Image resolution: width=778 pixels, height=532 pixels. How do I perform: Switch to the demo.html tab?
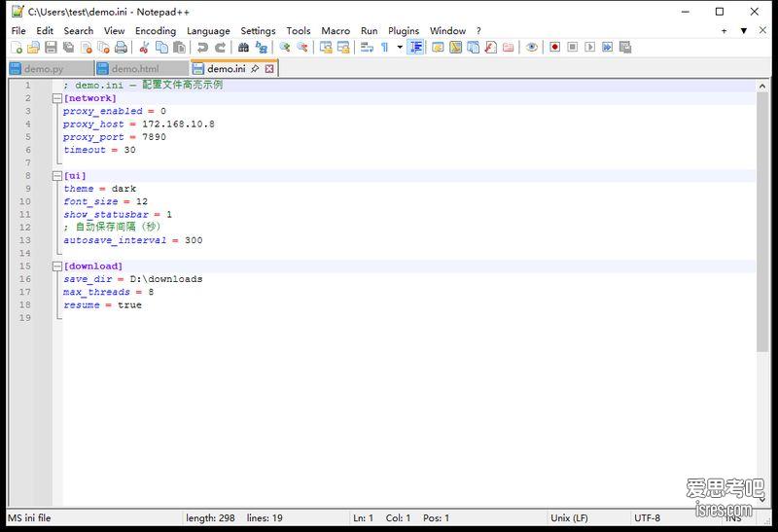click(142, 68)
